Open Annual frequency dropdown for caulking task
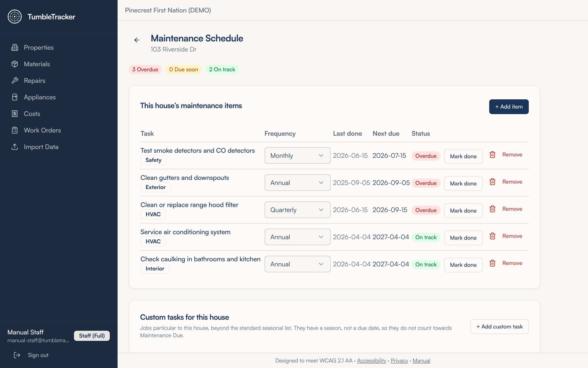 click(297, 264)
